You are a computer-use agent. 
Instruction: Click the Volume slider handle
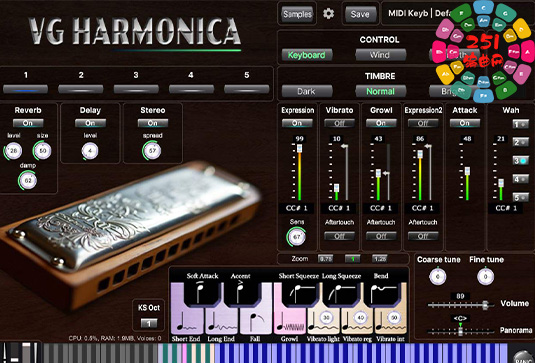(x=485, y=305)
